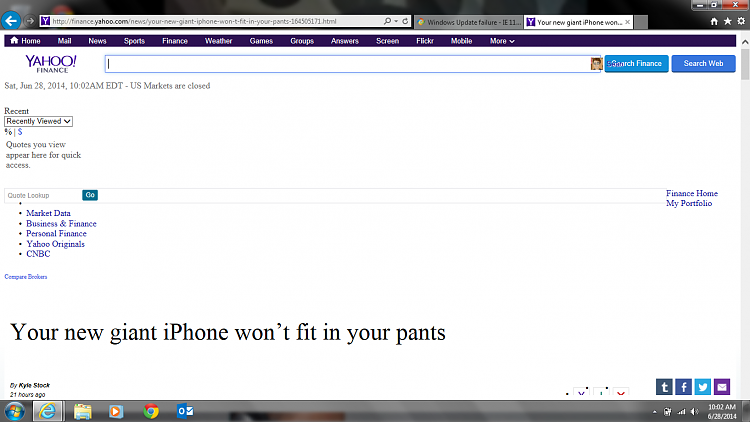Open the Business & Finance link
The height and width of the screenshot is (422, 750).
click(x=61, y=223)
